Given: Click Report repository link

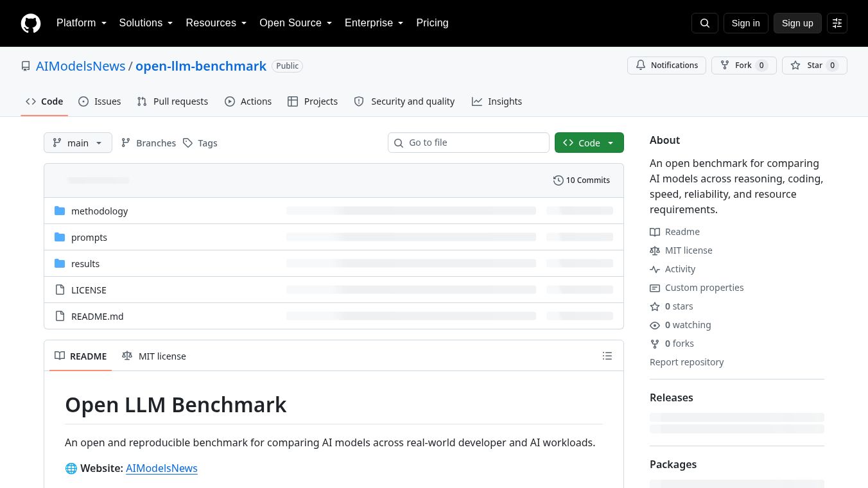Looking at the screenshot, I should coord(686,362).
